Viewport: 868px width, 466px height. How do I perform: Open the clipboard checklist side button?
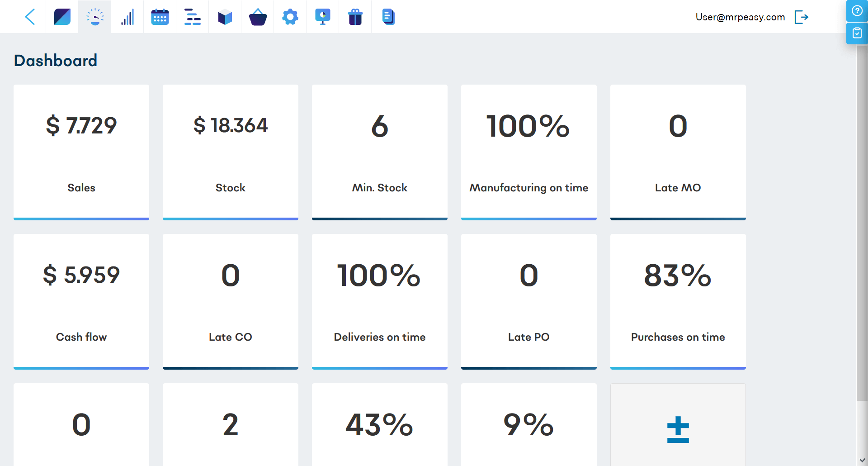pyautogui.click(x=857, y=33)
